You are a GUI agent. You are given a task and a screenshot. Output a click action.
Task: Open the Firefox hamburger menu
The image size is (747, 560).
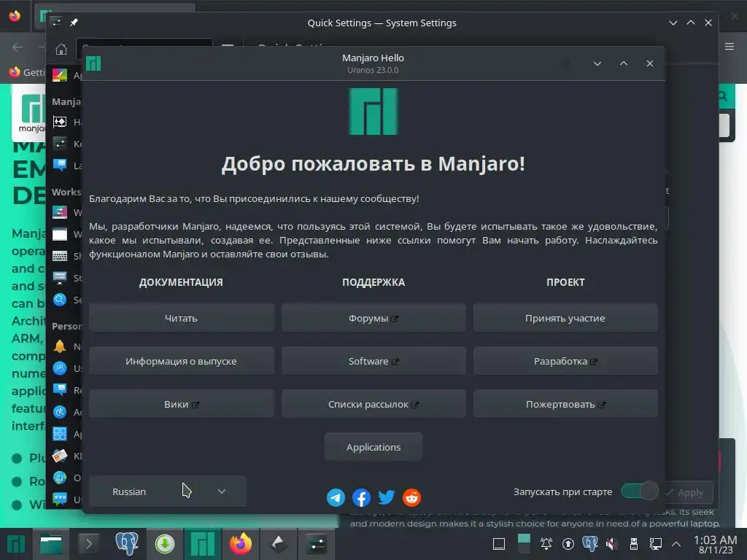tap(729, 47)
